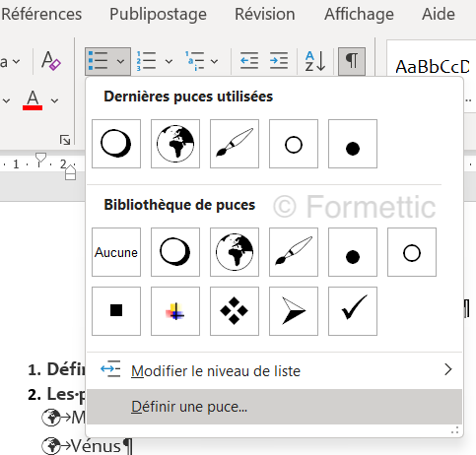Screen dimensions: 476x455
Task: Click Définir une puce...
Action: tap(275, 407)
